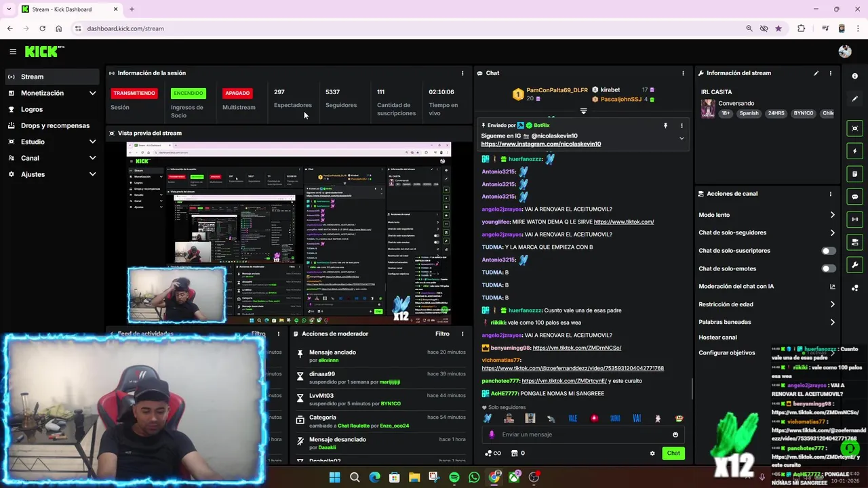
Task: Open the Feed de actividades options menu
Action: tap(278, 334)
